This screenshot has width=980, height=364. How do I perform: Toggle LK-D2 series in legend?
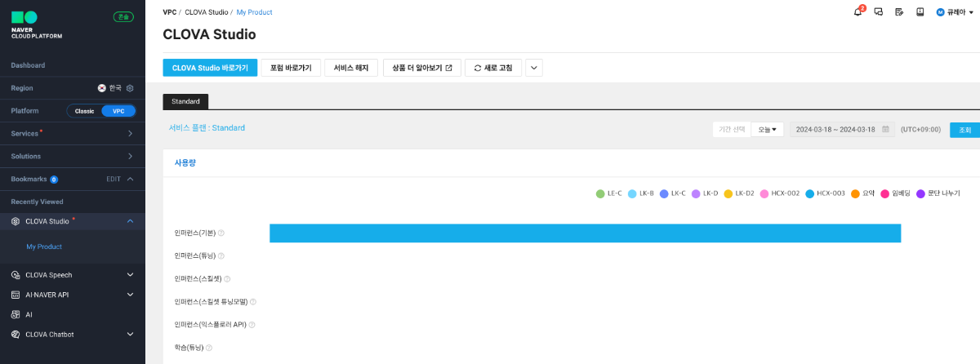tap(739, 193)
